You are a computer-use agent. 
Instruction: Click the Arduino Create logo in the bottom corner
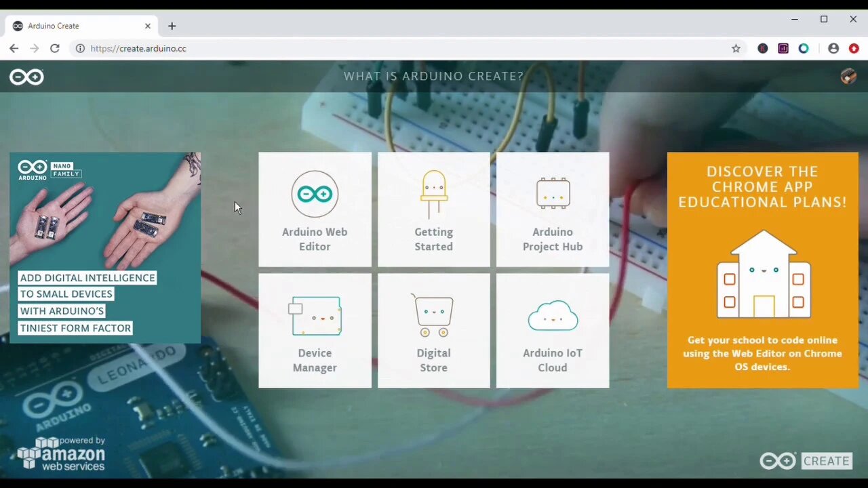(806, 461)
